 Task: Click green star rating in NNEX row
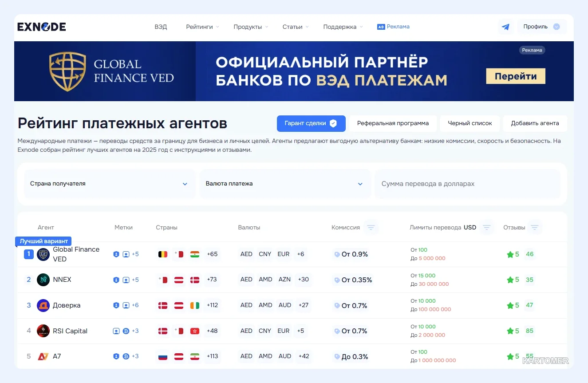point(510,280)
